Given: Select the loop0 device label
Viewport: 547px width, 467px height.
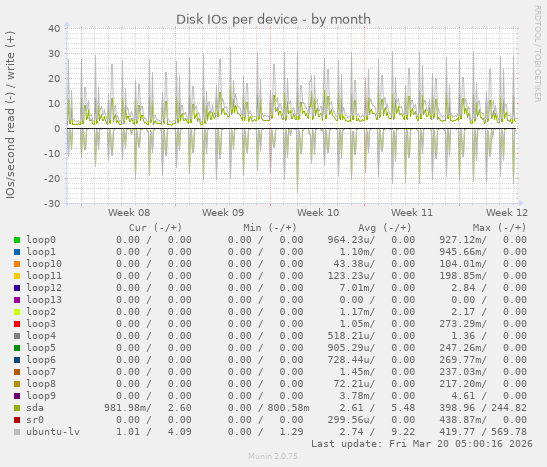Looking at the screenshot, I should click(41, 240).
